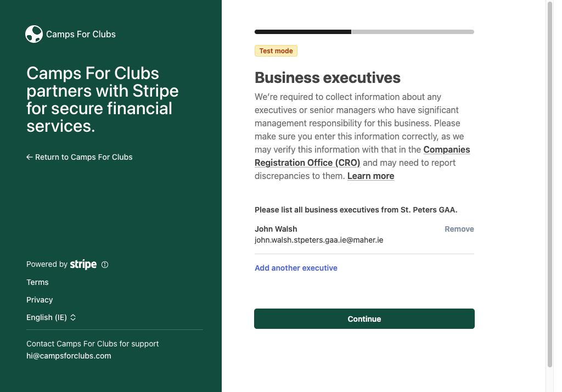Click the Test mode badge
562x392 pixels.
point(276,51)
